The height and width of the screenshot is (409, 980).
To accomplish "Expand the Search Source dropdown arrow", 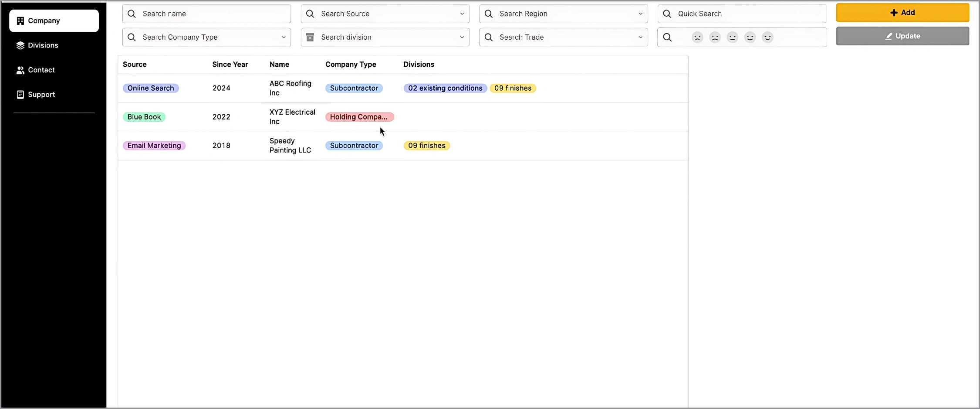I will tap(462, 14).
